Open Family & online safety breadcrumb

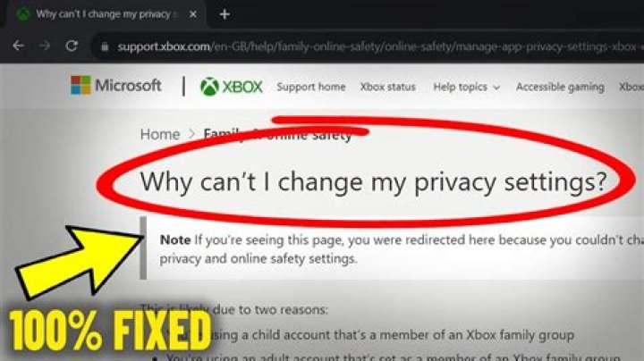(x=277, y=134)
